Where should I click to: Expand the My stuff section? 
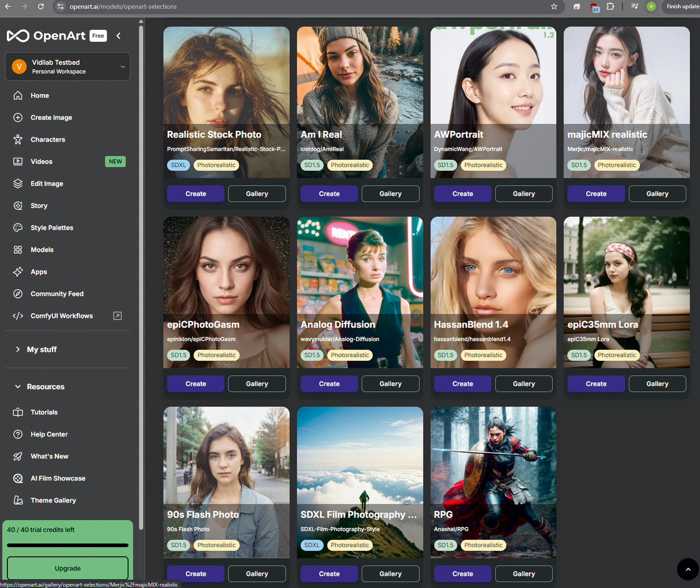click(x=18, y=350)
